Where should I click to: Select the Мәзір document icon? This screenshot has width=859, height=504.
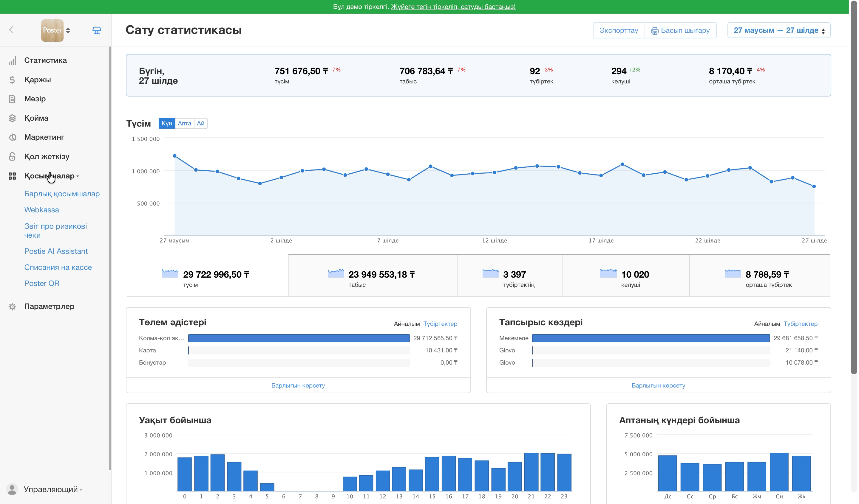click(12, 99)
